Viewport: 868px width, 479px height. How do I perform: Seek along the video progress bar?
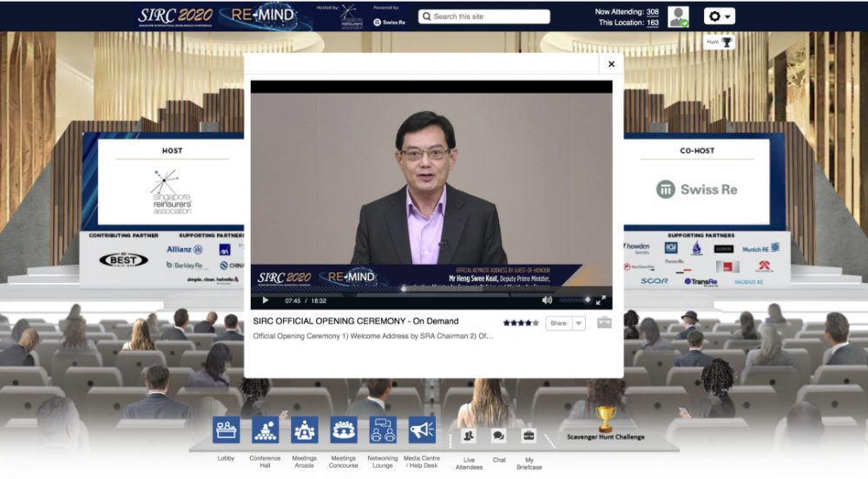click(431, 289)
